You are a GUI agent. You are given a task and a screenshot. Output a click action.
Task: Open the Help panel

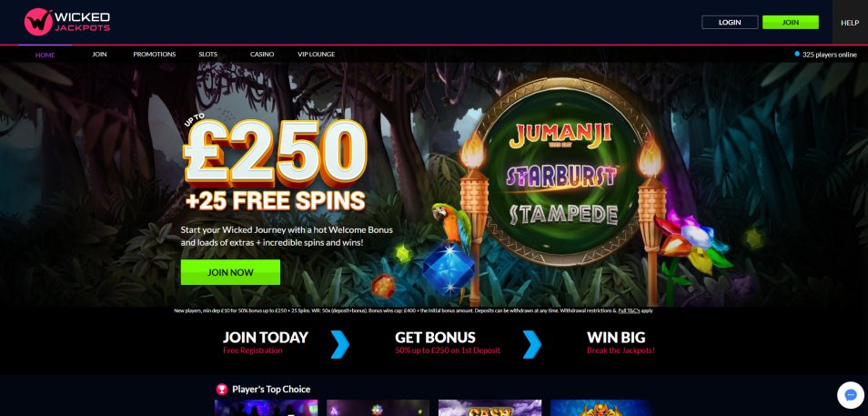[x=850, y=23]
